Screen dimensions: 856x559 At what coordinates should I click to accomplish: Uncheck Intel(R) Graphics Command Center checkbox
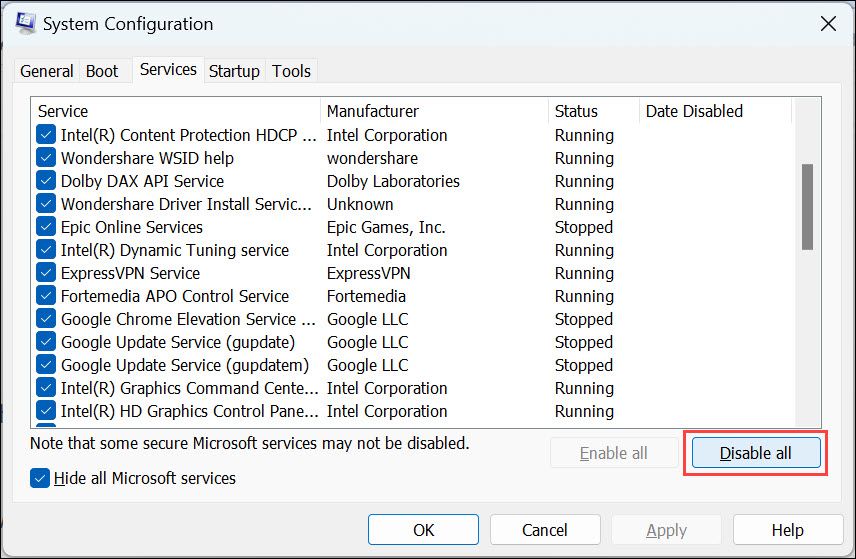(x=46, y=388)
